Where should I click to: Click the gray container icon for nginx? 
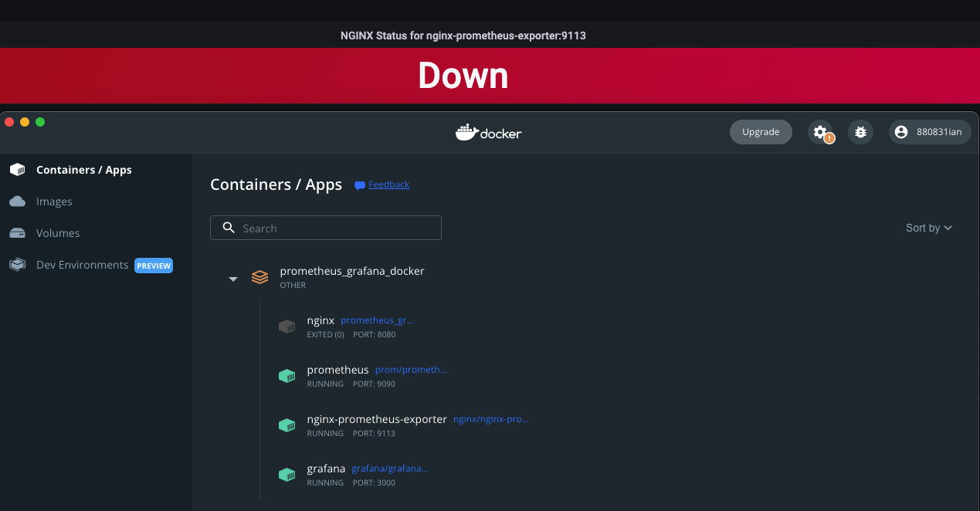[287, 327]
